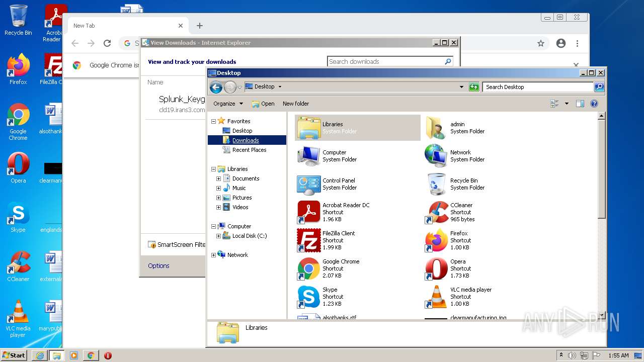Click Chrome's bookmark star icon
The image size is (644, 362).
tap(541, 43)
